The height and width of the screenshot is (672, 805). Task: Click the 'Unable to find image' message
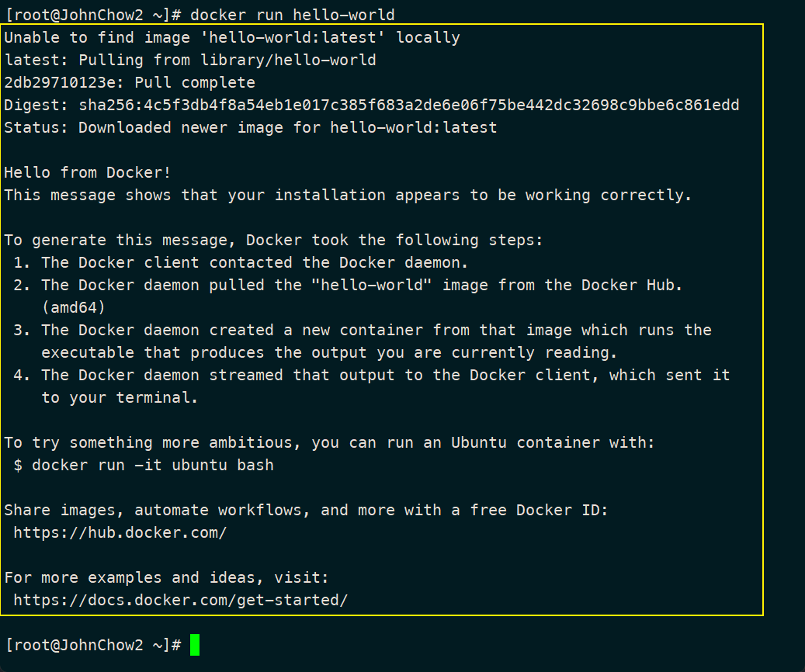232,37
